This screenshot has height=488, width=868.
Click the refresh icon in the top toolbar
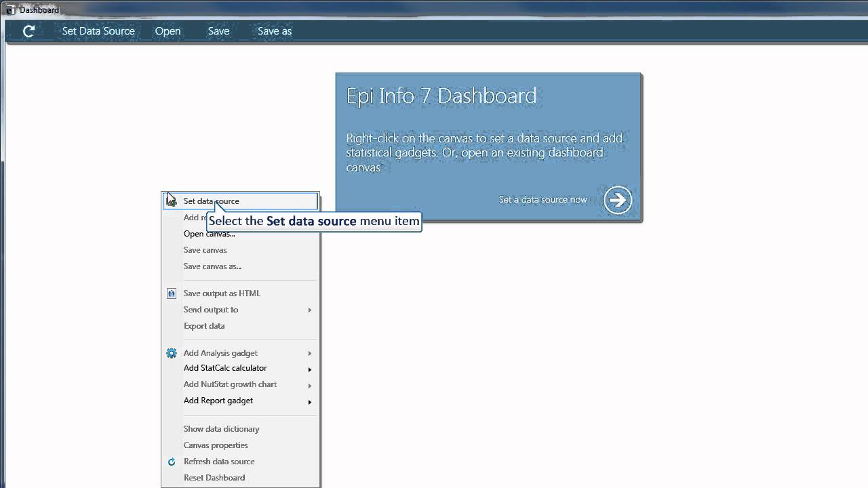pyautogui.click(x=28, y=31)
